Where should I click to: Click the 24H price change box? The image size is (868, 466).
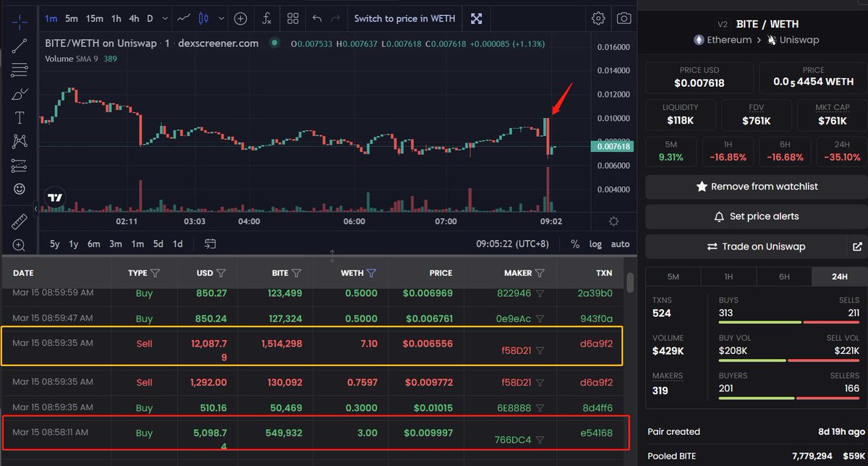[x=841, y=151]
